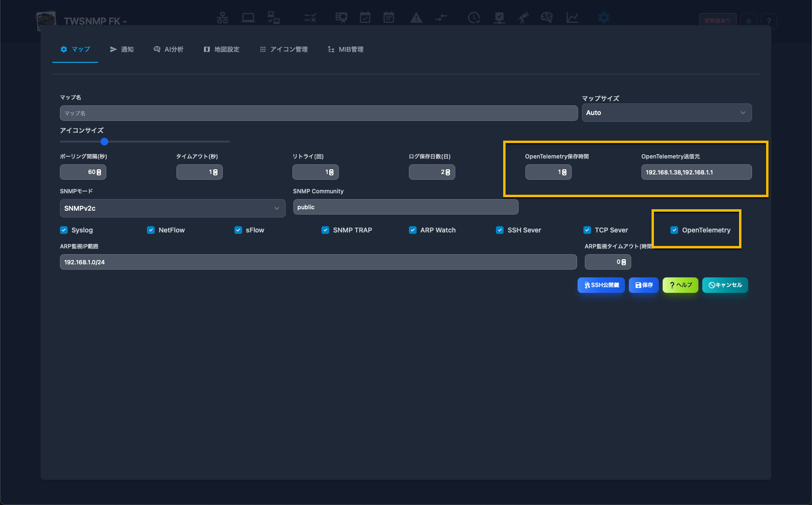Click the SSH公開鍵 button

tap(601, 285)
